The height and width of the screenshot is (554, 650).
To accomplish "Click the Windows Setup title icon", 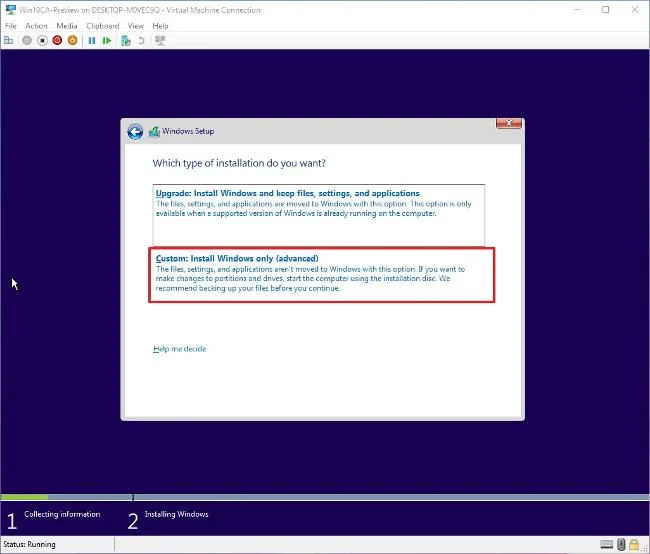I will [154, 131].
